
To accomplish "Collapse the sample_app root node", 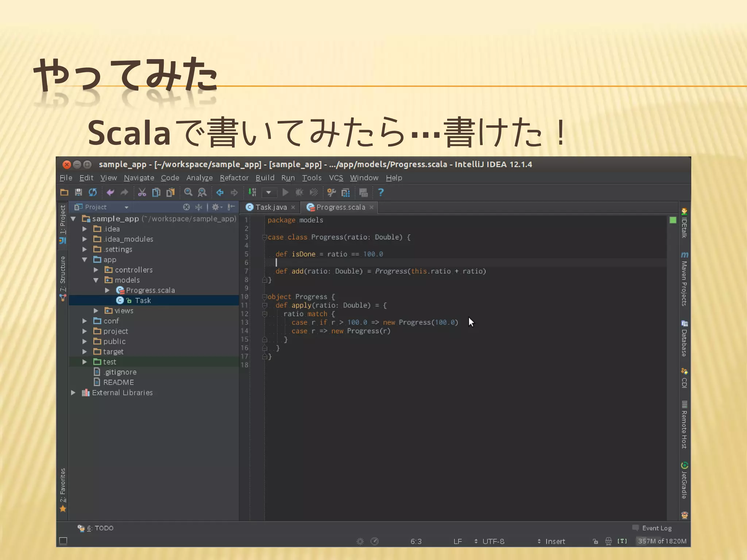I will [73, 219].
